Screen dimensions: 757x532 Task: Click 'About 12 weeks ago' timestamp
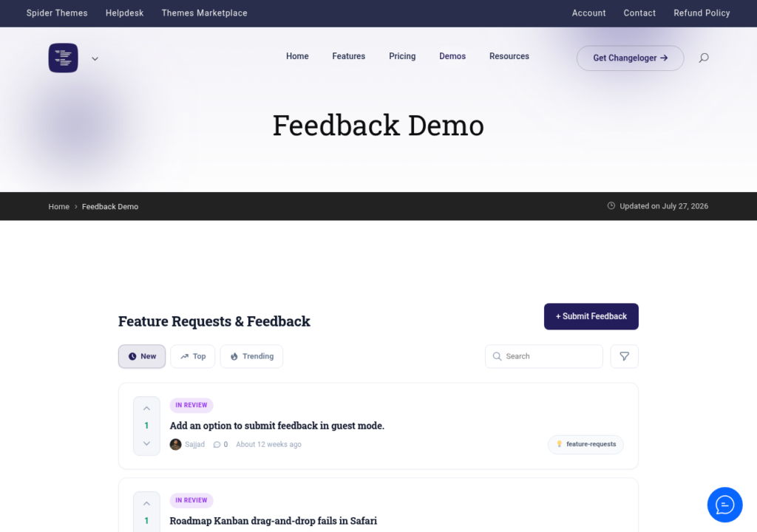coord(268,445)
